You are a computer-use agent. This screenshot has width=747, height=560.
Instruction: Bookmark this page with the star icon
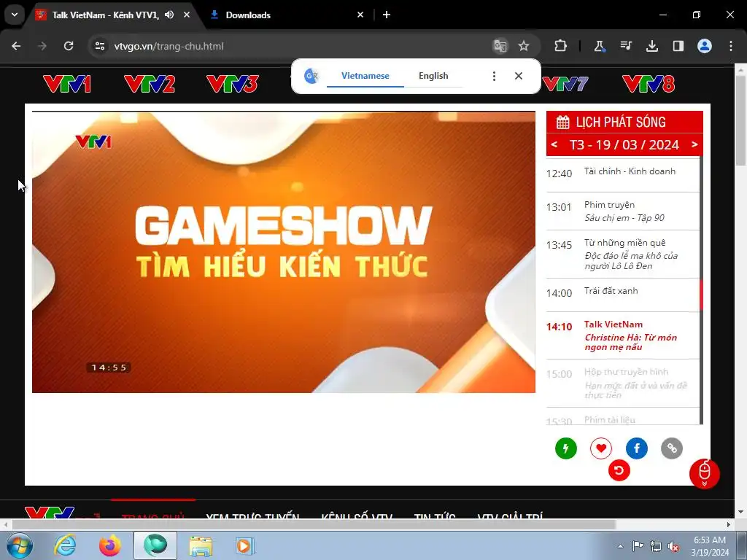point(524,46)
